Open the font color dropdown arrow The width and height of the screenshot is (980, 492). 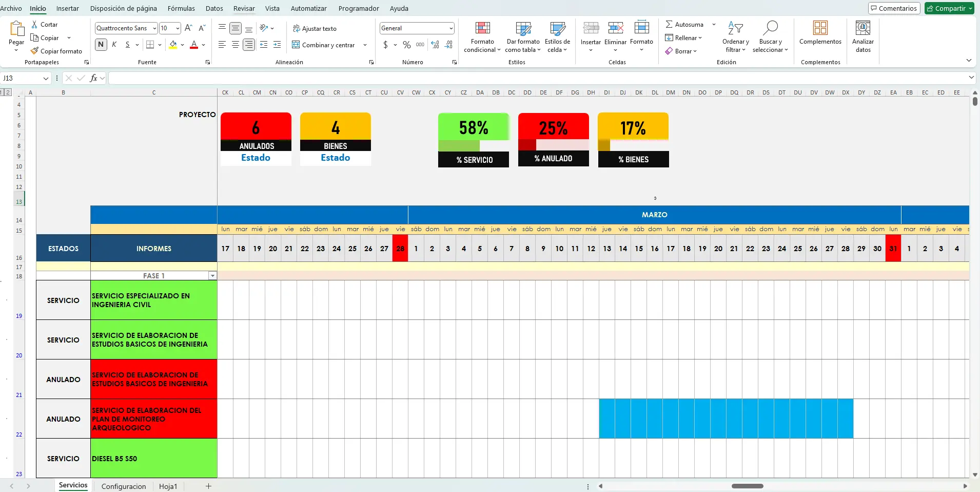click(x=204, y=45)
